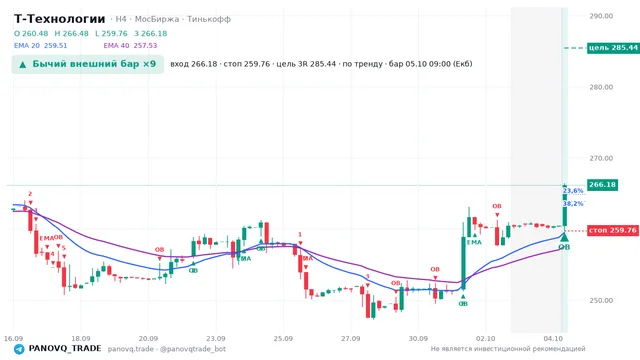
Task: Click the EMA 20 259.51 legend
Action: coord(40,45)
